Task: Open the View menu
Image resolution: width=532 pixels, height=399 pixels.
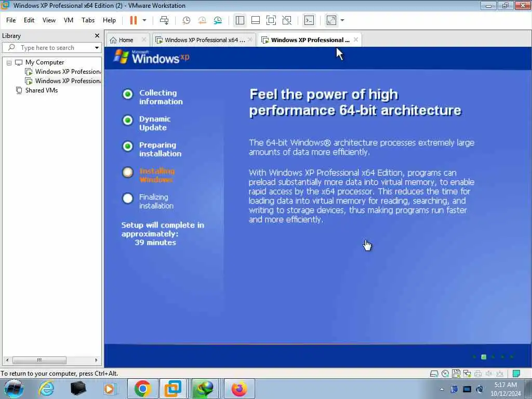Action: point(49,20)
